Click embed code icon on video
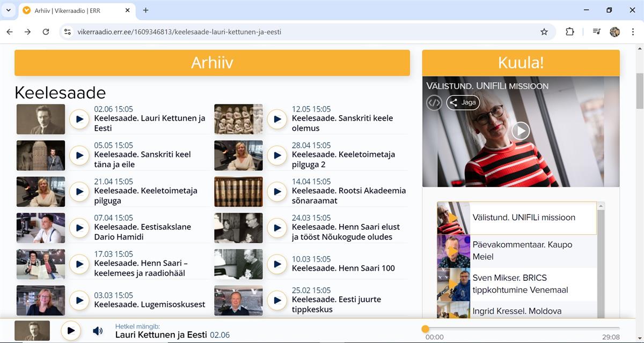Viewport: 644px width, 343px height. 434,102
